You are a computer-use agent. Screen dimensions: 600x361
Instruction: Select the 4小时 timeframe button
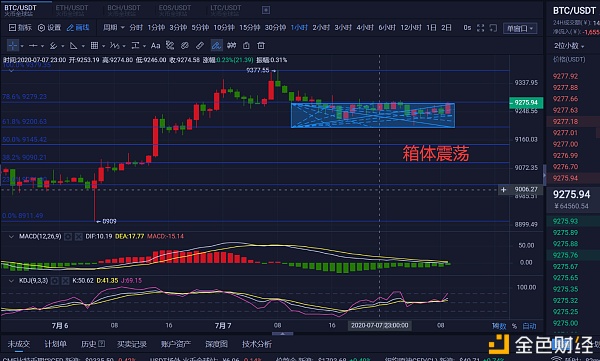tap(365, 28)
